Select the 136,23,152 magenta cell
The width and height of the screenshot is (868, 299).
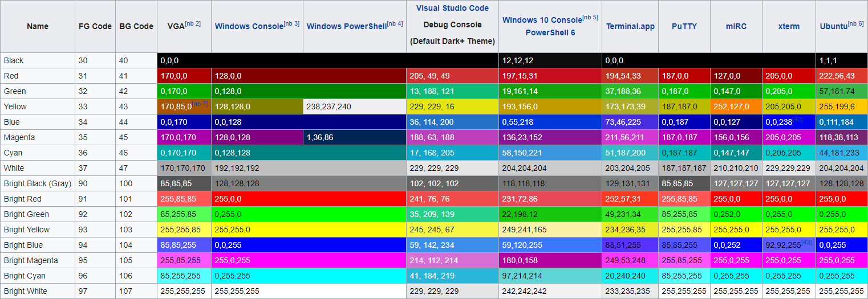[x=550, y=137]
